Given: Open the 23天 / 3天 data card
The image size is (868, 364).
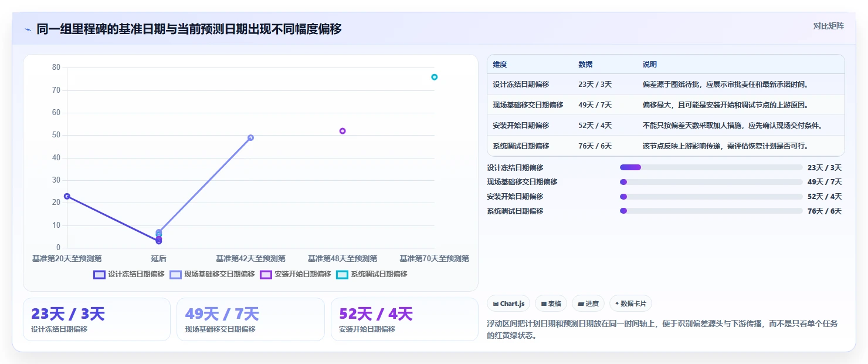Looking at the screenshot, I should pos(97,319).
